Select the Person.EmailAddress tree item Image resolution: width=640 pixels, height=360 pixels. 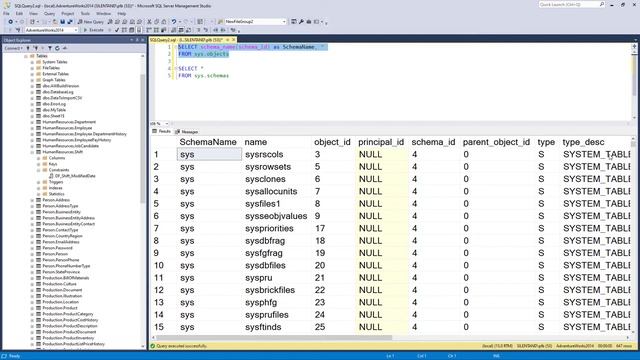(61, 242)
